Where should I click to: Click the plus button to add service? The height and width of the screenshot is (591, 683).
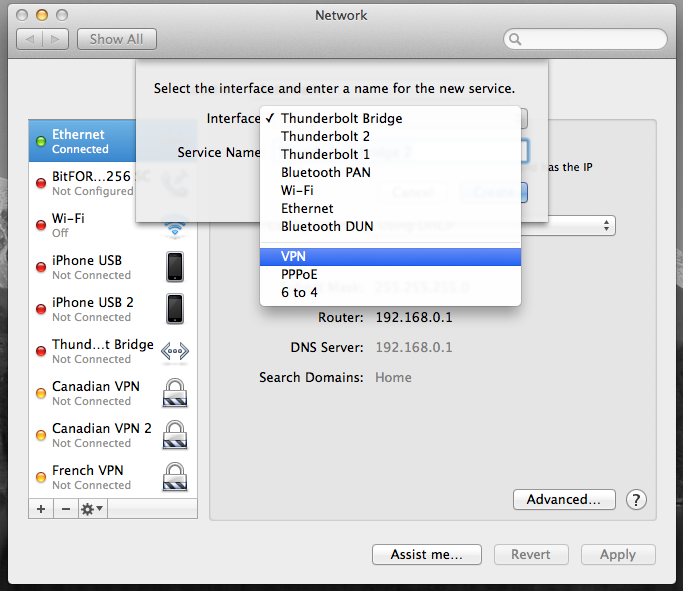(x=41, y=509)
